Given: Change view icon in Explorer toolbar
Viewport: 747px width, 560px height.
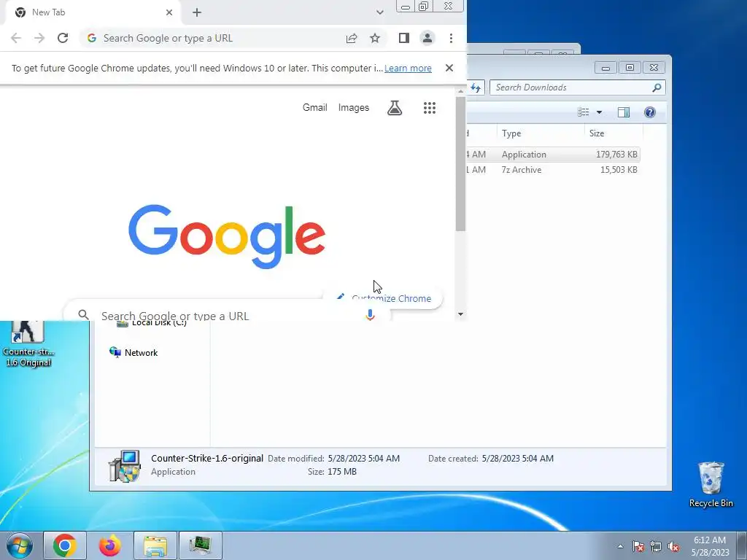Looking at the screenshot, I should [584, 112].
